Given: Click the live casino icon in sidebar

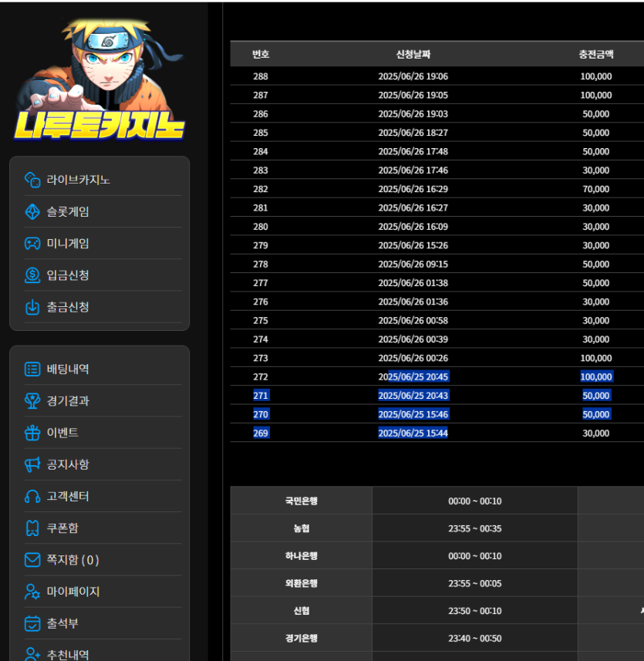Looking at the screenshot, I should pos(32,180).
